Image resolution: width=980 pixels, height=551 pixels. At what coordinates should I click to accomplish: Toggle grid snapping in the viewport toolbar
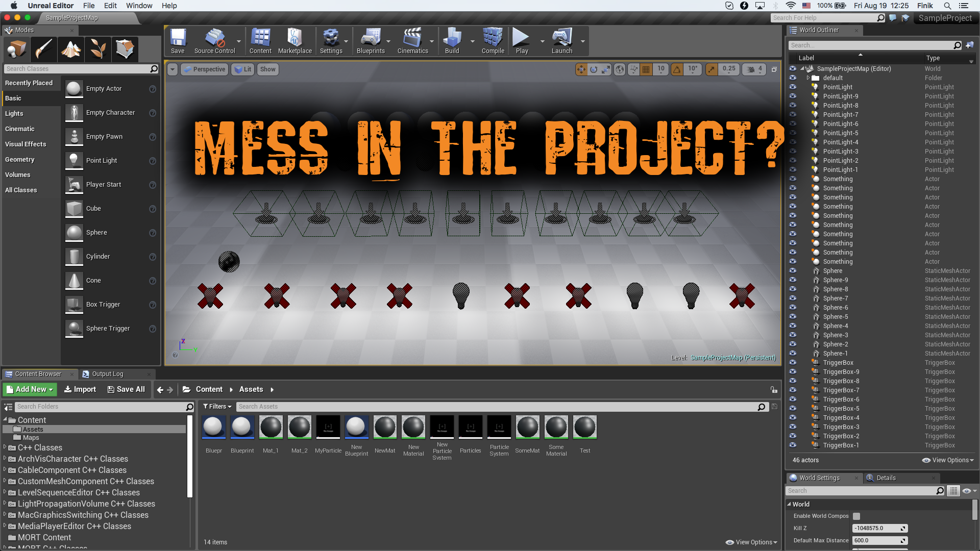(646, 69)
